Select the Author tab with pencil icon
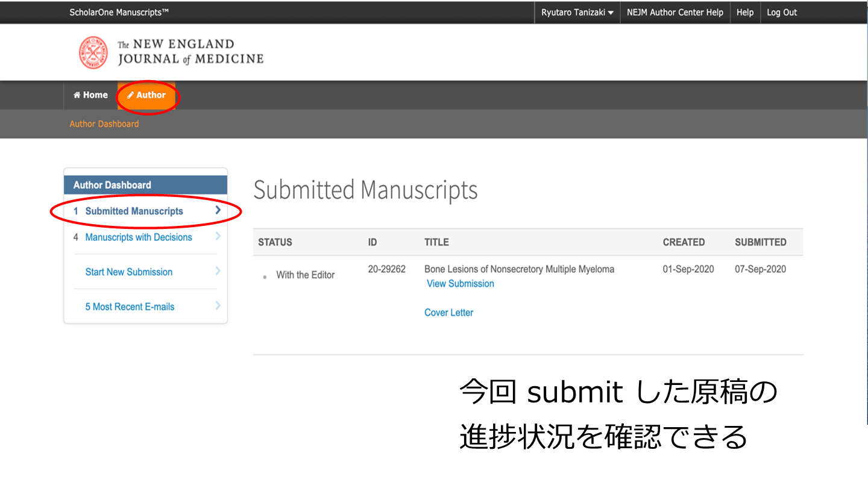868x488 pixels. point(146,95)
